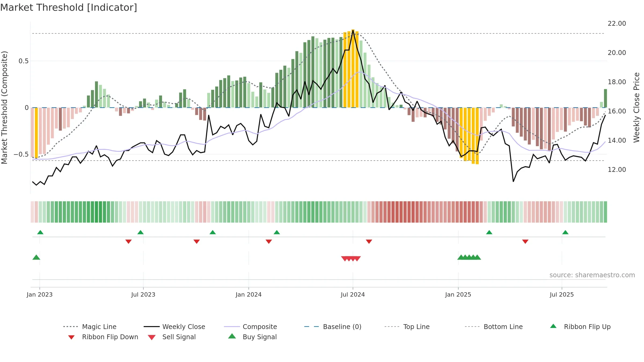Click the Jan 2023 axis label
This screenshot has height=362, width=644.
click(x=40, y=294)
